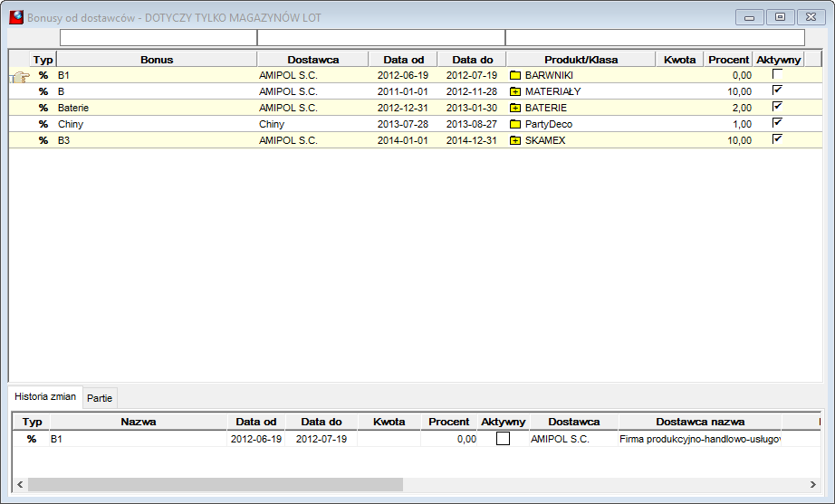Expand the SKAMEX folder icon
The image size is (835, 504).
pos(515,140)
